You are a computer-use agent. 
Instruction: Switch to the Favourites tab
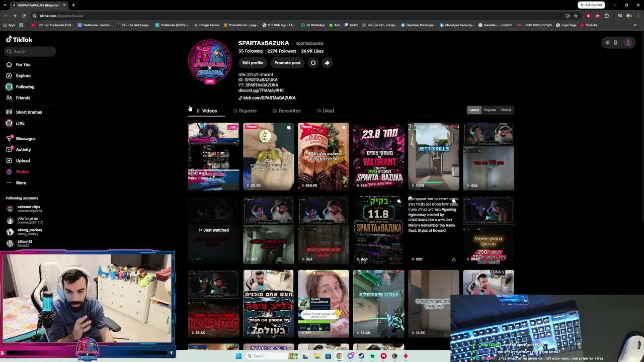[x=286, y=111]
